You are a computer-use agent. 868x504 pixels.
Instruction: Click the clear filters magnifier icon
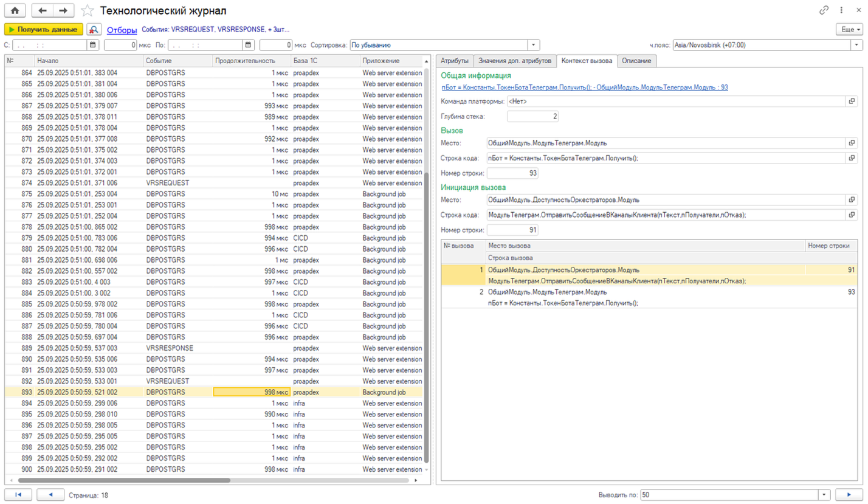coord(94,29)
